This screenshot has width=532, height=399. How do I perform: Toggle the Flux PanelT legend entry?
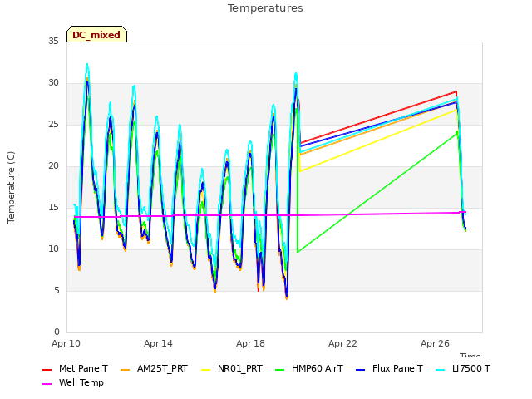pyautogui.click(x=389, y=368)
